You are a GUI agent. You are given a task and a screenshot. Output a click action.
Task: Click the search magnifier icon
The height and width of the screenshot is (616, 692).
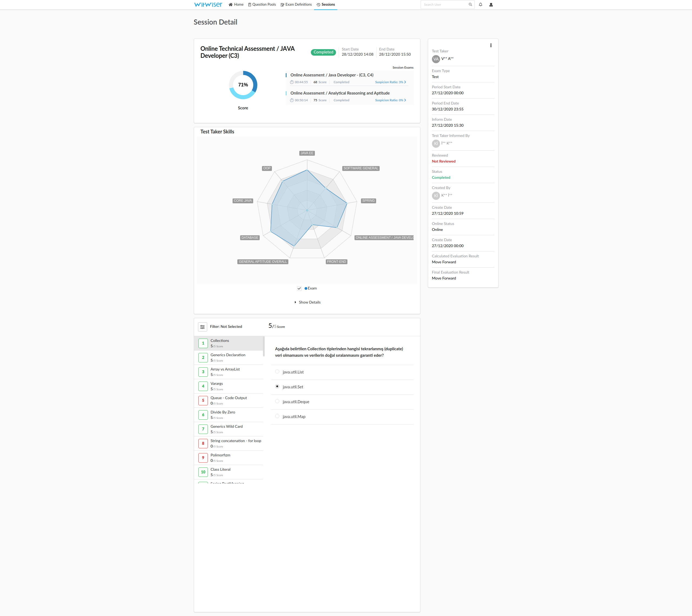click(x=470, y=4)
